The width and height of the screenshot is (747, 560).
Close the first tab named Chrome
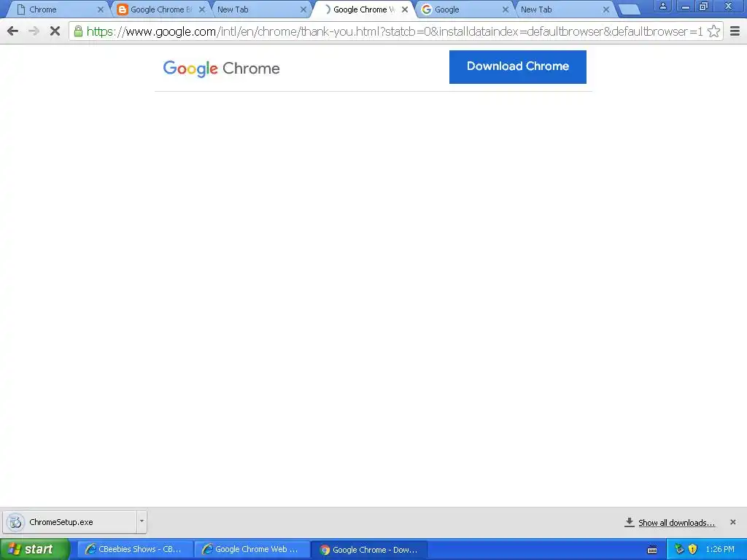tap(101, 9)
